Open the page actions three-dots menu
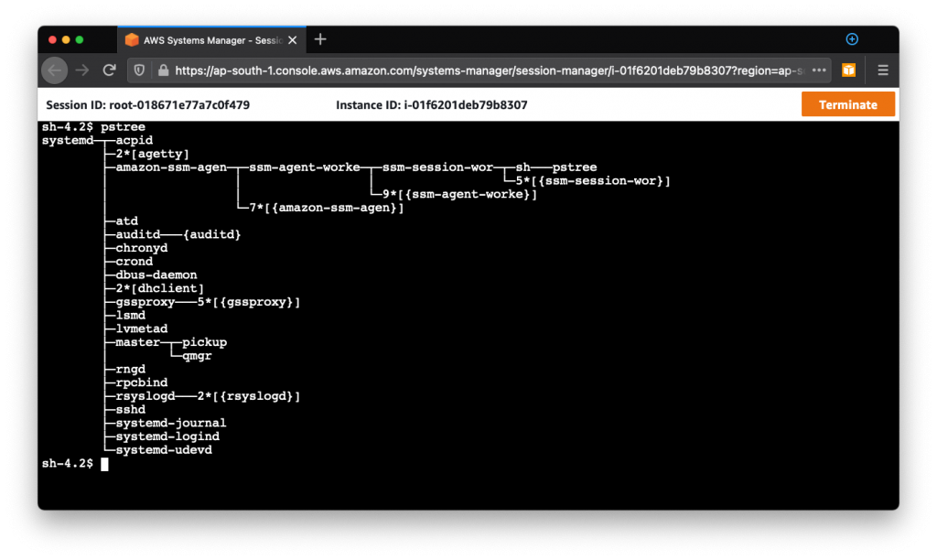This screenshot has height=560, width=937. [819, 70]
